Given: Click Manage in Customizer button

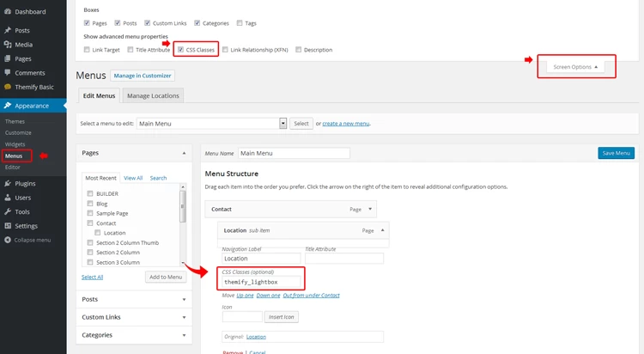Looking at the screenshot, I should pyautogui.click(x=143, y=76).
